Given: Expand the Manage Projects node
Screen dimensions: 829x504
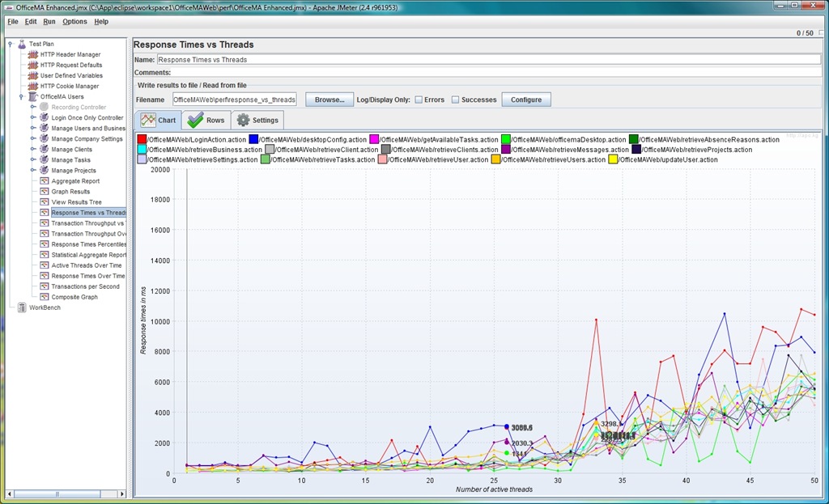Looking at the screenshot, I should click(32, 170).
